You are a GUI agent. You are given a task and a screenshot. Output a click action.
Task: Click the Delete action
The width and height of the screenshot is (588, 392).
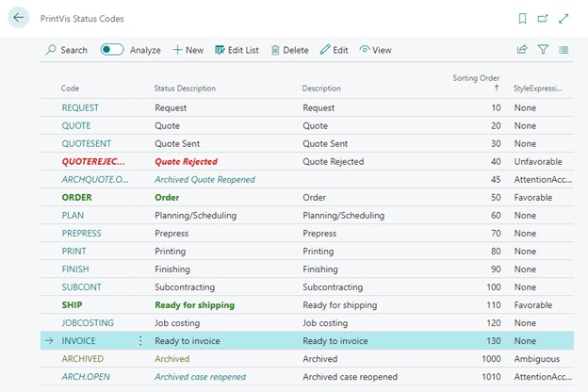290,50
